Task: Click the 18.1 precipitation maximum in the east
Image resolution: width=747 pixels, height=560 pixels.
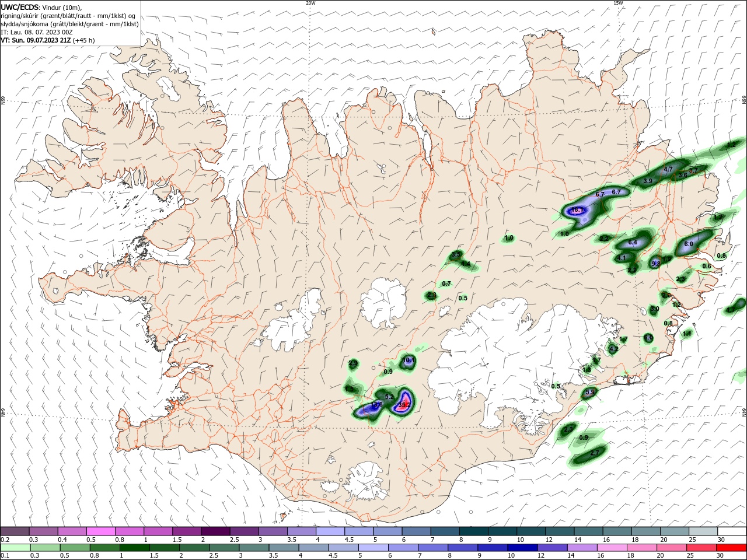Action: [x=577, y=210]
